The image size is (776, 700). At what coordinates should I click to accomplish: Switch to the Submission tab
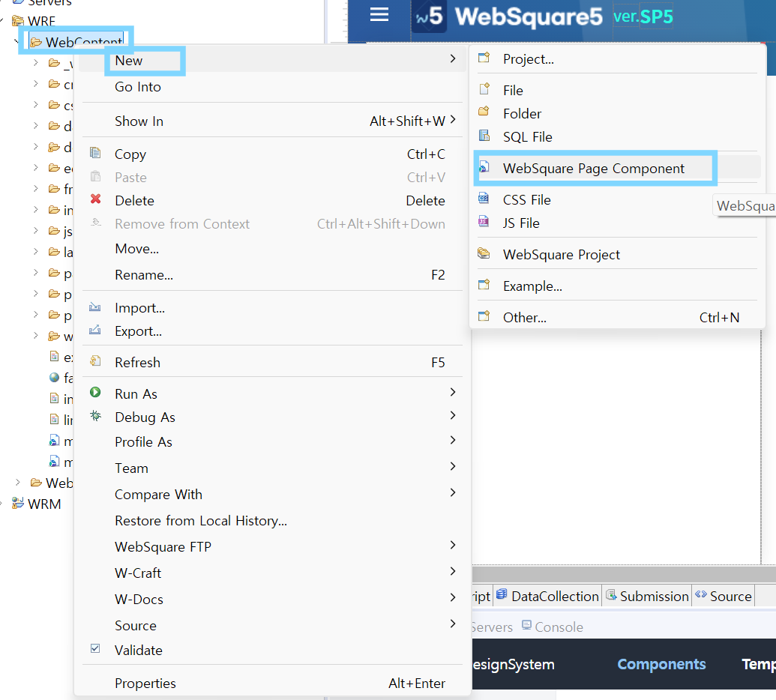[x=647, y=596]
